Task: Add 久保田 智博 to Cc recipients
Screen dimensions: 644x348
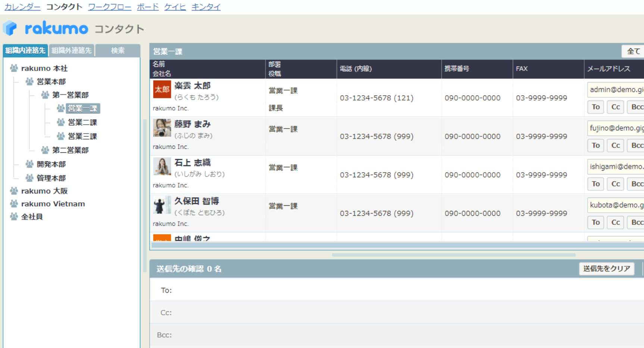Action: (615, 223)
